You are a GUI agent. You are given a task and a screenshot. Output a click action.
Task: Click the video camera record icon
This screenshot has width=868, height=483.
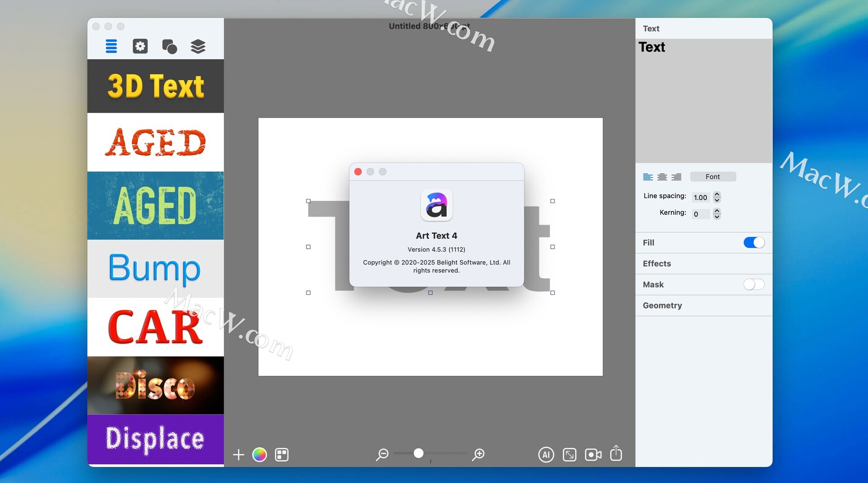coord(593,455)
